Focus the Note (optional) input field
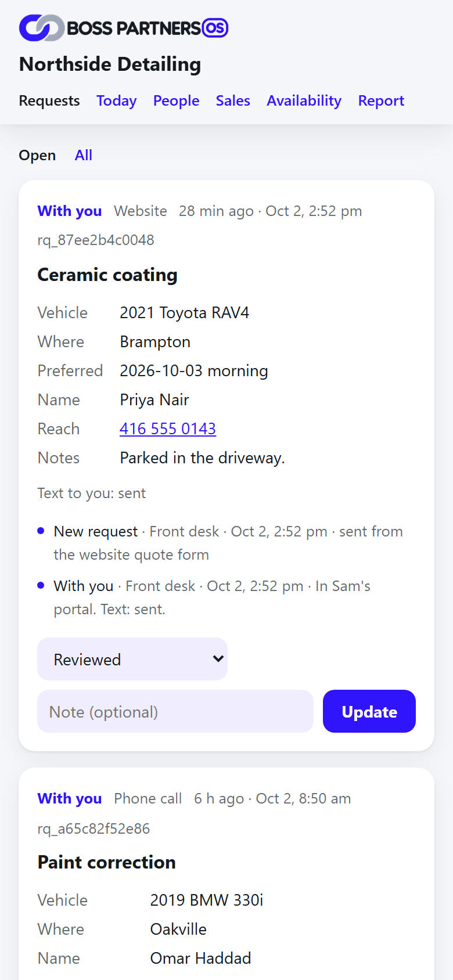Image resolution: width=453 pixels, height=980 pixels. coord(175,711)
